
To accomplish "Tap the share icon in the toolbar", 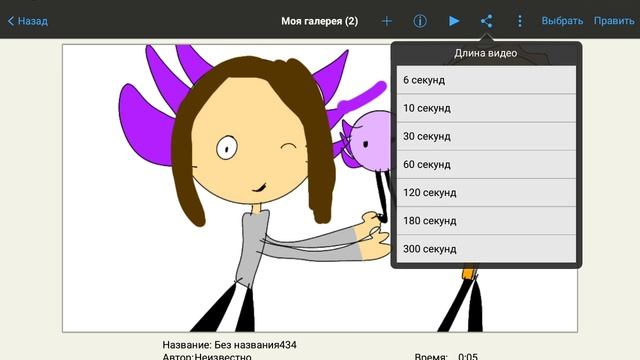I will (486, 21).
